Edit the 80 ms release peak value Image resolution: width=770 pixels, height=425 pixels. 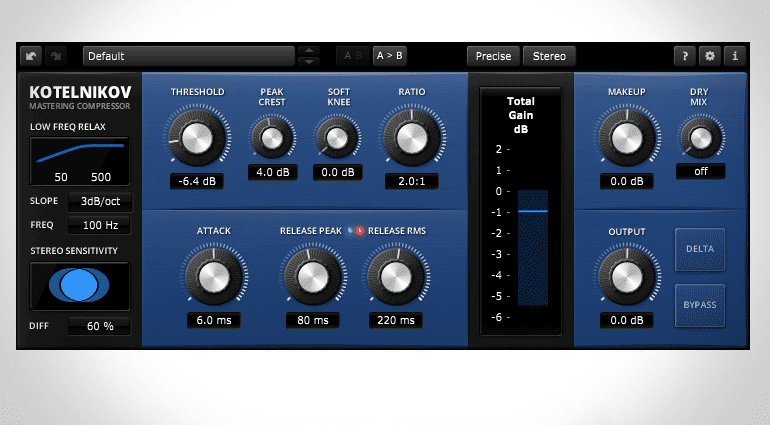point(313,320)
